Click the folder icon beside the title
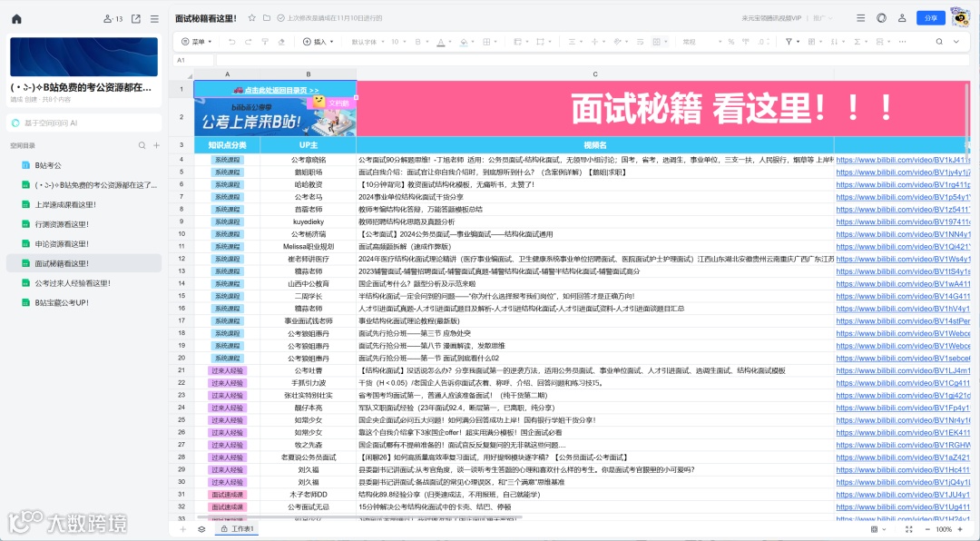The height and width of the screenshot is (541, 980). click(x=266, y=18)
